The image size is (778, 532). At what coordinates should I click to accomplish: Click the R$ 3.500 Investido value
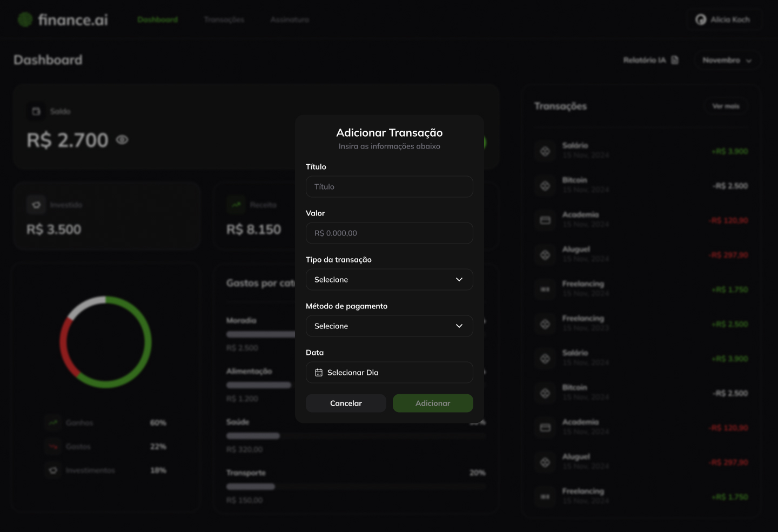point(54,229)
